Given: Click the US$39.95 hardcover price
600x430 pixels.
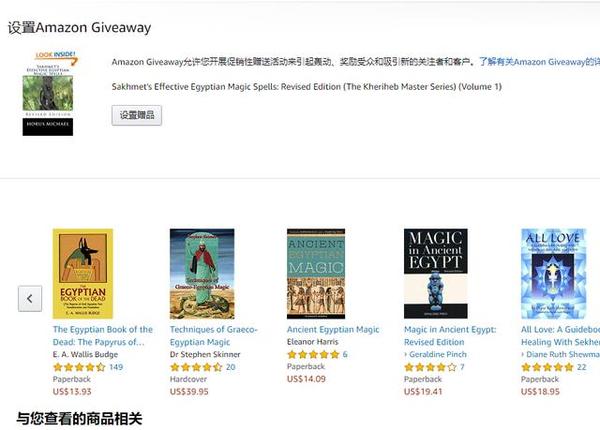Looking at the screenshot, I should 189,392.
